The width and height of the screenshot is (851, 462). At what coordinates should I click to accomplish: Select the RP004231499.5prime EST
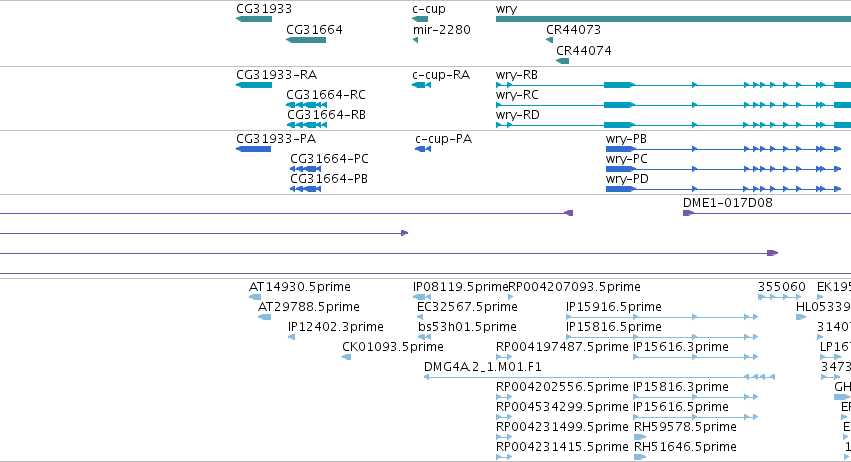504,437
